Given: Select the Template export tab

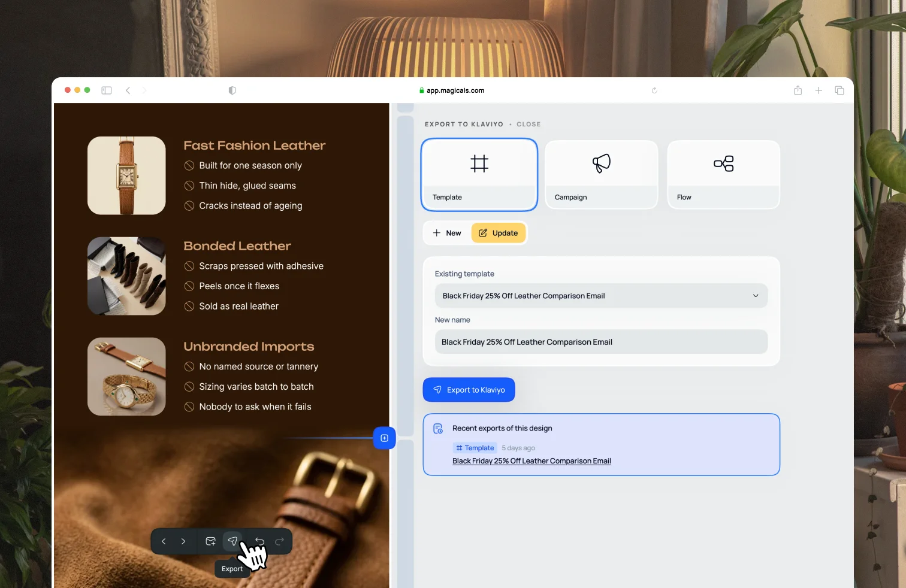Looking at the screenshot, I should click(x=479, y=175).
